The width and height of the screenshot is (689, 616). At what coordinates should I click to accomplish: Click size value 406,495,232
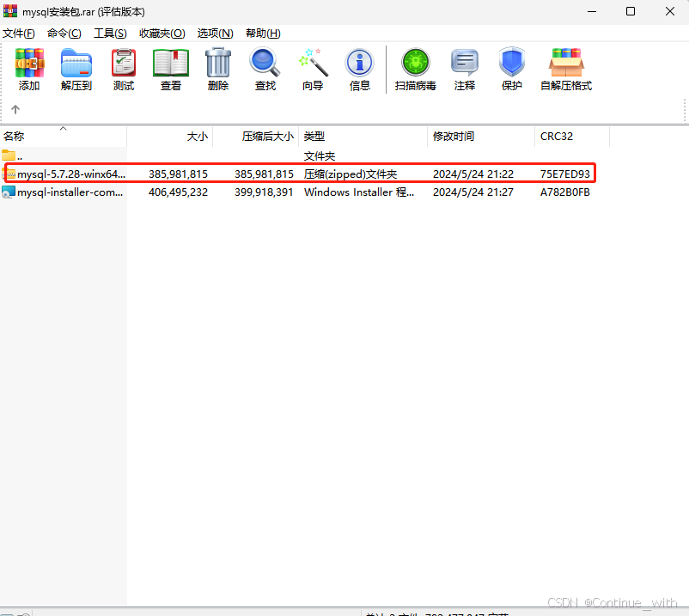pos(178,192)
